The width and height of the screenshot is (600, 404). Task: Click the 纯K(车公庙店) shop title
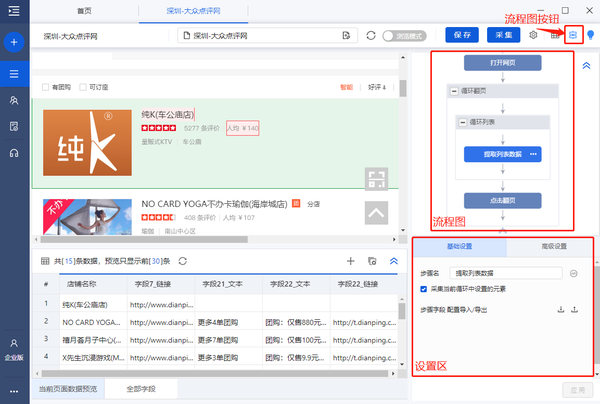(x=168, y=114)
